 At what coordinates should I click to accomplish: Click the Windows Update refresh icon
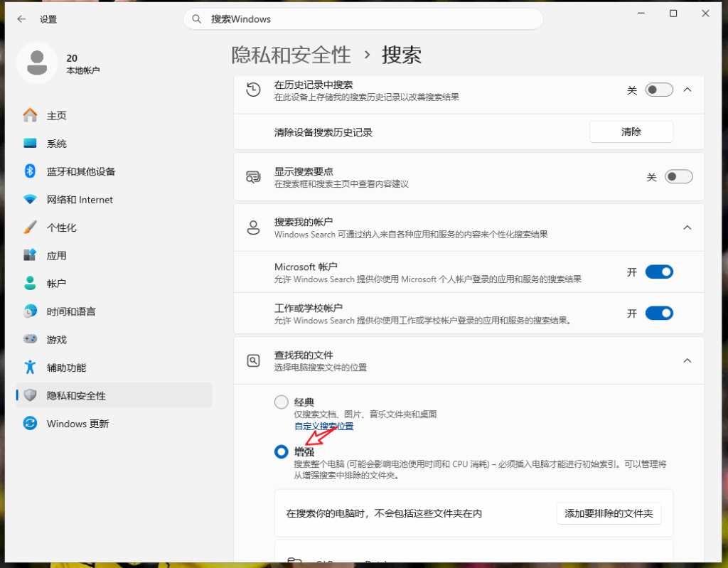pyautogui.click(x=30, y=423)
